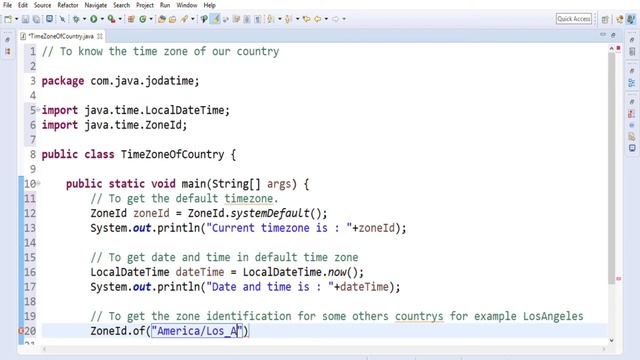This screenshot has width=640, height=360.
Task: Open the Debug configurations dropdown arrow
Action: click(x=84, y=19)
